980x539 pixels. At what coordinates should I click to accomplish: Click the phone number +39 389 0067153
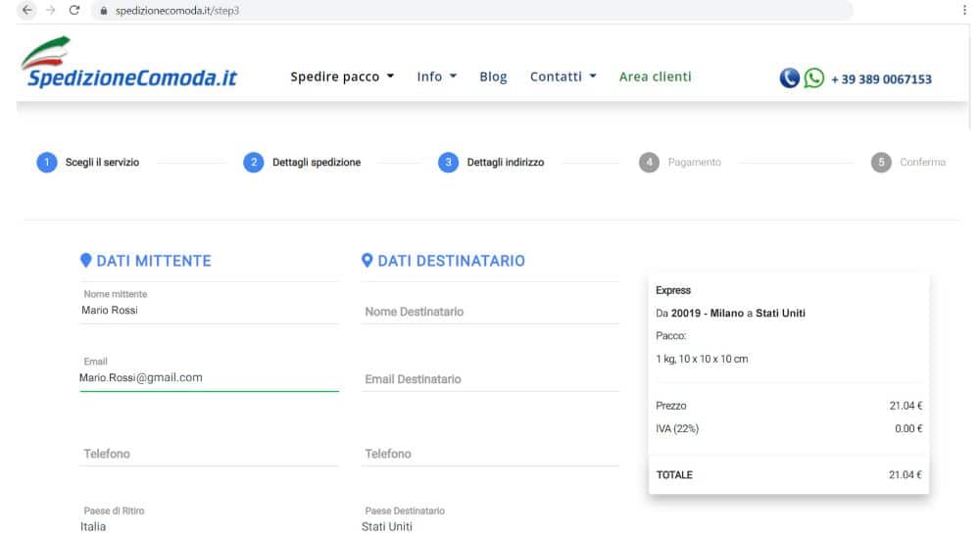pyautogui.click(x=881, y=79)
